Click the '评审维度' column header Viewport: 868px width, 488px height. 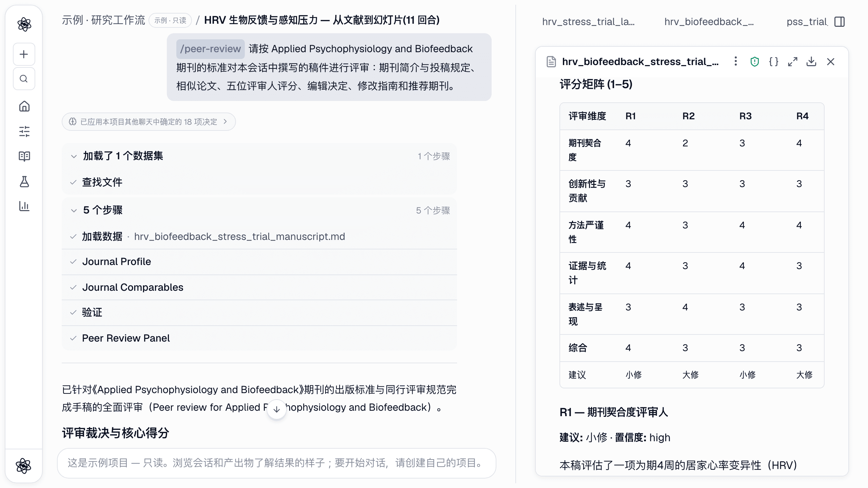pyautogui.click(x=587, y=116)
